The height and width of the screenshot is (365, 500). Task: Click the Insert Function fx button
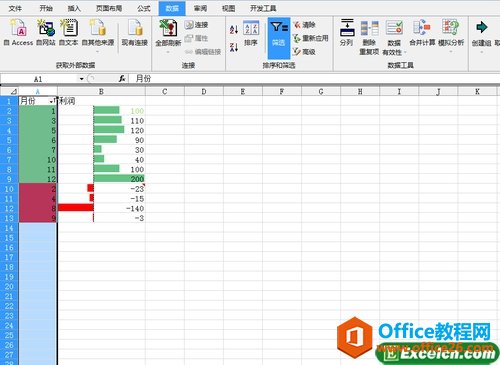pos(122,79)
